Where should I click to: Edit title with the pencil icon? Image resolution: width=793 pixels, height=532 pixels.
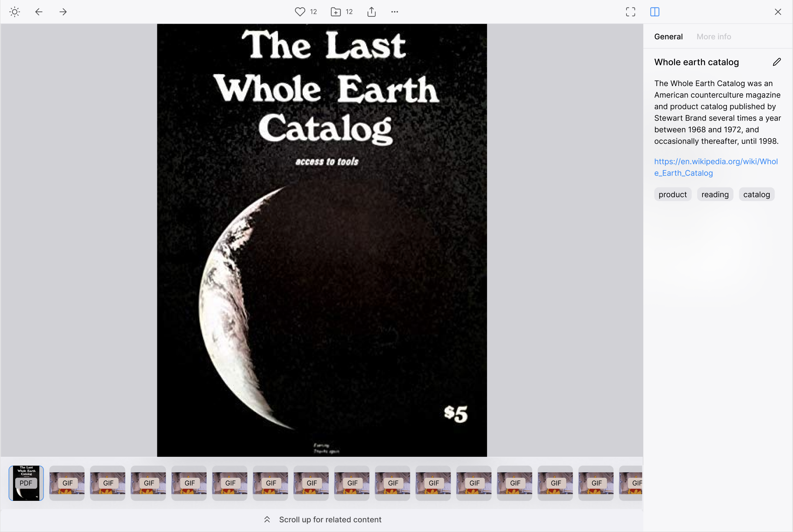(777, 62)
